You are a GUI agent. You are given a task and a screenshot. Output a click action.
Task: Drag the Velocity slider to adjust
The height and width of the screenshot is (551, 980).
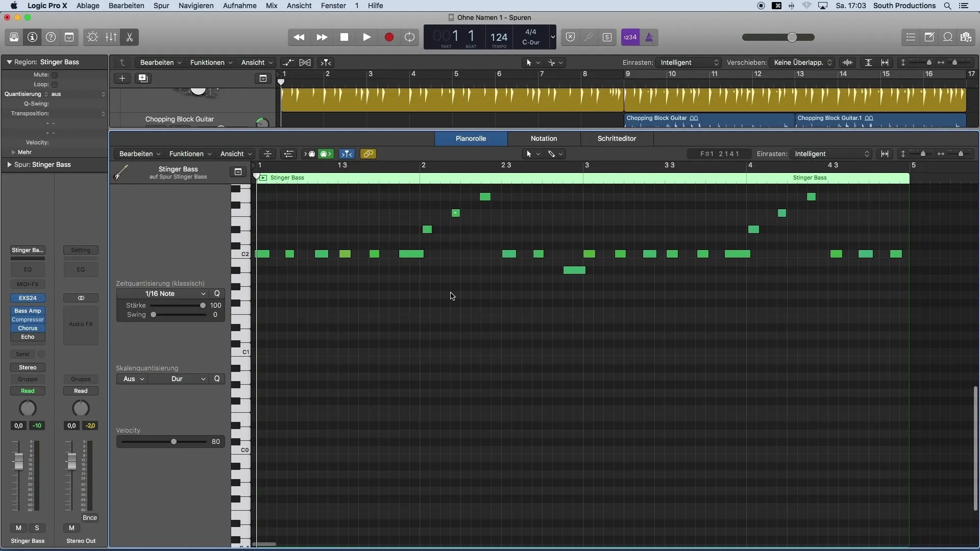point(174,441)
